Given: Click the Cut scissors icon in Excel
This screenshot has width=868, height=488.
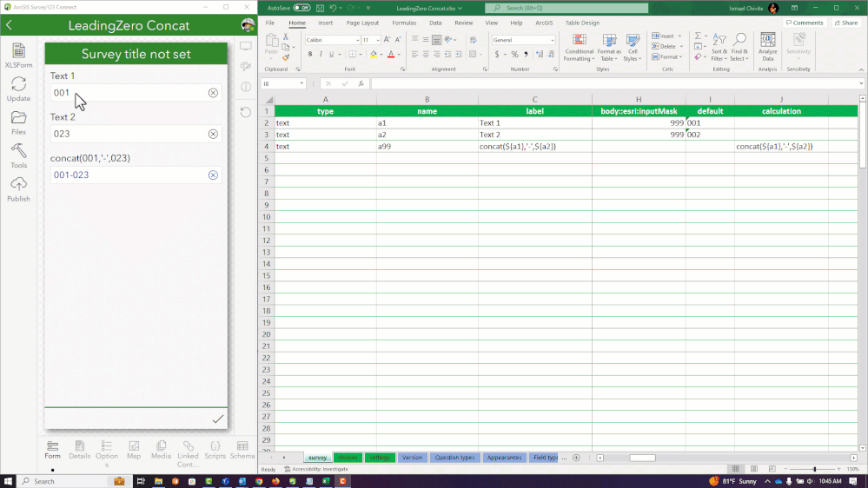Looking at the screenshot, I should click(286, 36).
